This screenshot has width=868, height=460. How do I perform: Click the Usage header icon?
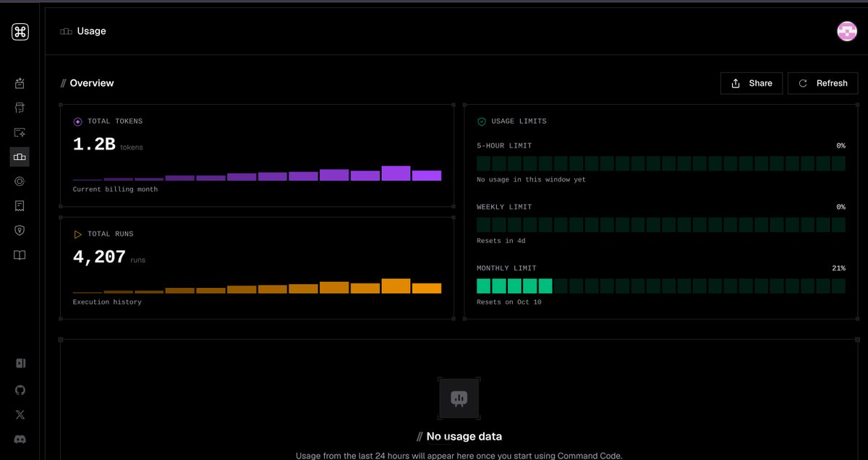66,32
